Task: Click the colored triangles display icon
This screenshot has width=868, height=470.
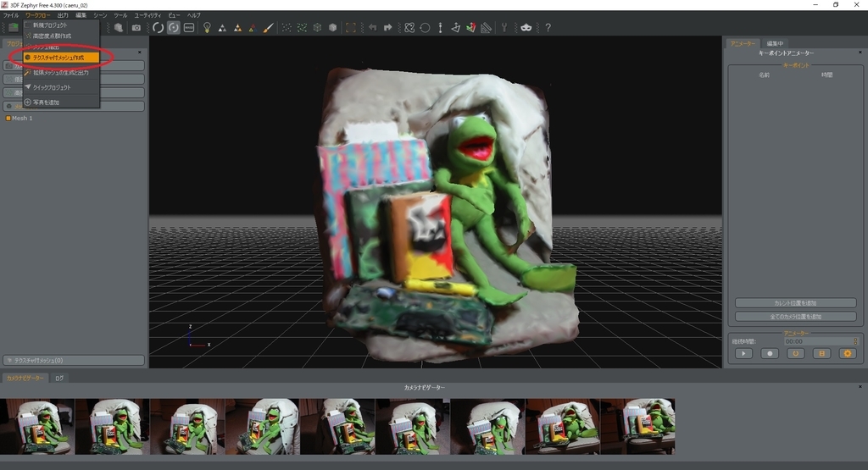Action: point(253,28)
